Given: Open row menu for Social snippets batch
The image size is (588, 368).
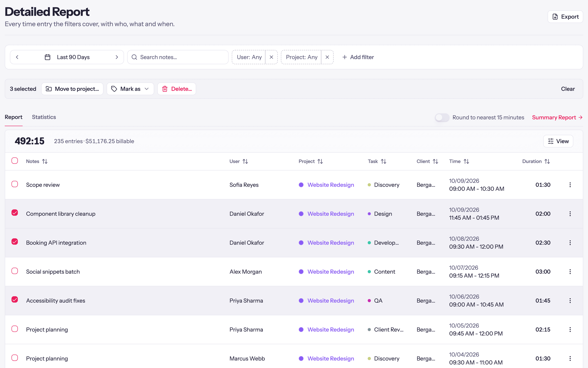Looking at the screenshot, I should (x=570, y=272).
